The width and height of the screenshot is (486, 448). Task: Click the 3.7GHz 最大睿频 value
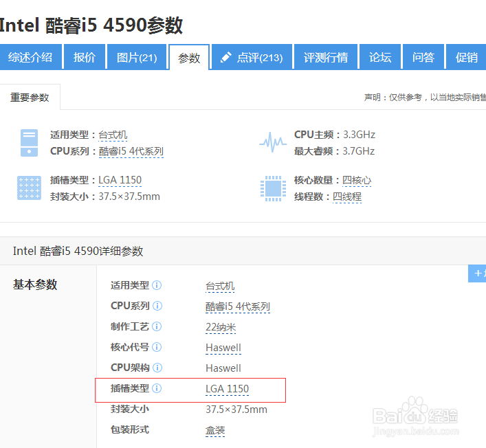click(358, 151)
